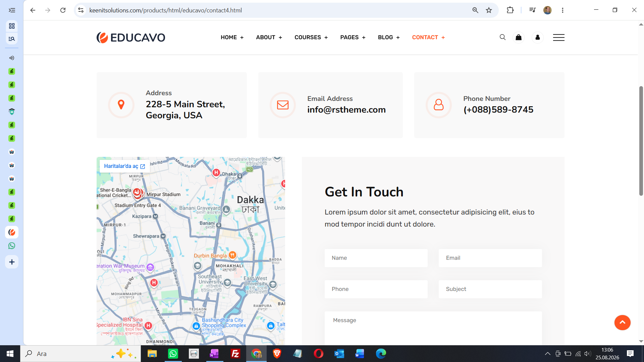Reload the page with the refresh icon

tap(63, 10)
